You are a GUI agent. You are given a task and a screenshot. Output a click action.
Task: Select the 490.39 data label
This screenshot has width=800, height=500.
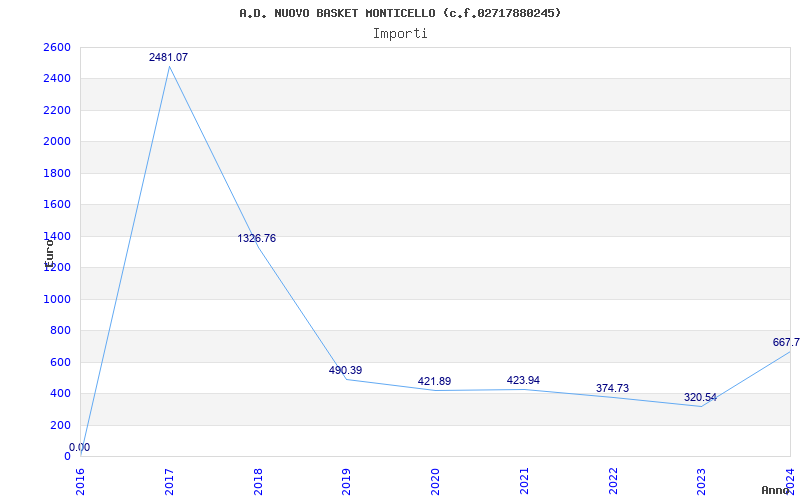coord(345,370)
